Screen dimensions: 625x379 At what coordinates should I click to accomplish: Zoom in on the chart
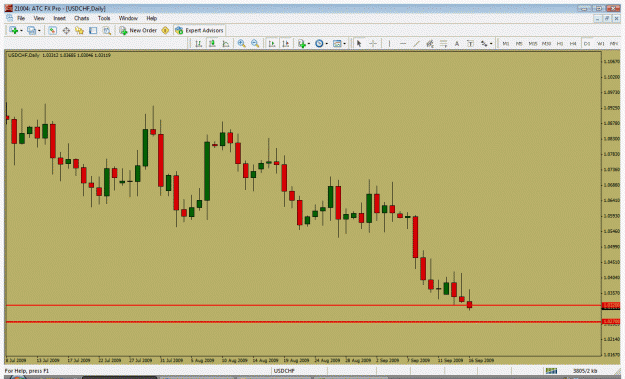tap(241, 43)
